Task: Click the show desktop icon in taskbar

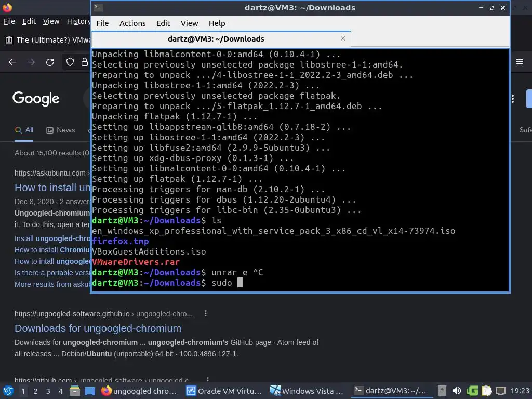Action: pos(90,391)
